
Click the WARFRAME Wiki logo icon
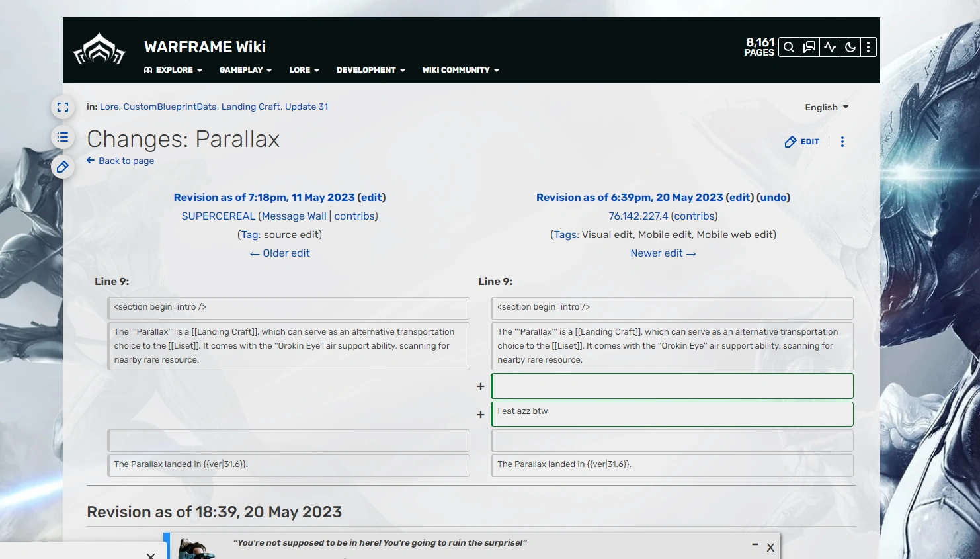point(99,50)
